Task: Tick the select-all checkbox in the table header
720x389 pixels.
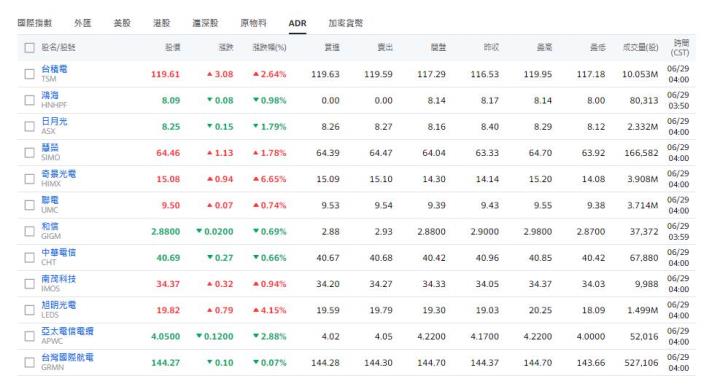Action: click(x=29, y=48)
